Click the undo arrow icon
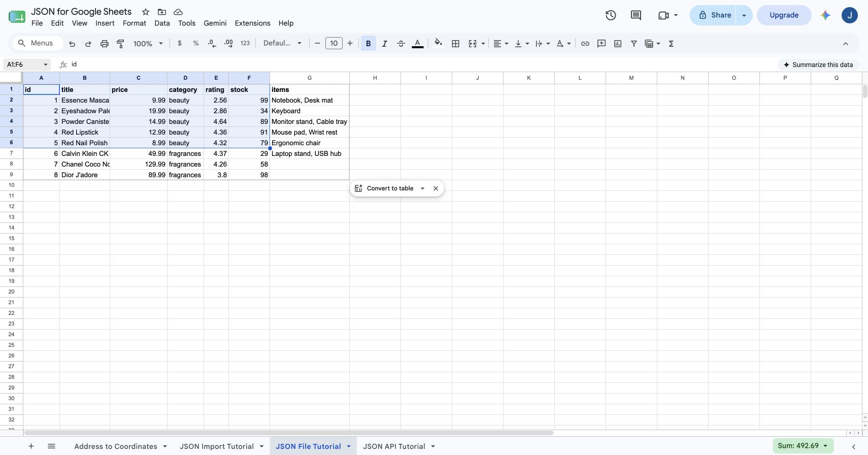The height and width of the screenshot is (455, 868). pyautogui.click(x=72, y=44)
